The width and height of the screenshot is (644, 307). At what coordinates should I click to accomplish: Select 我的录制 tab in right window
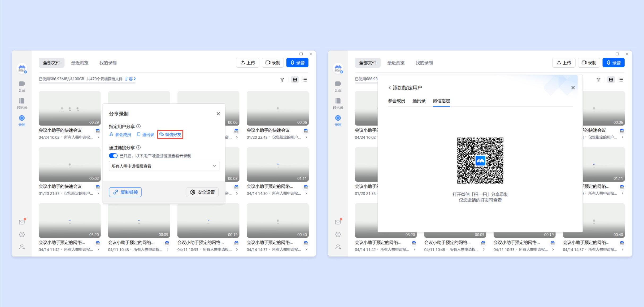pos(424,63)
